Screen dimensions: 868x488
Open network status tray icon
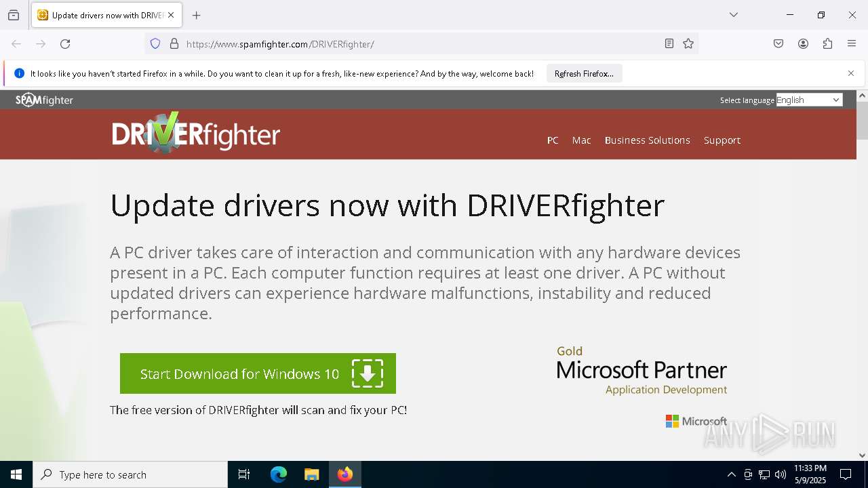[x=764, y=474]
